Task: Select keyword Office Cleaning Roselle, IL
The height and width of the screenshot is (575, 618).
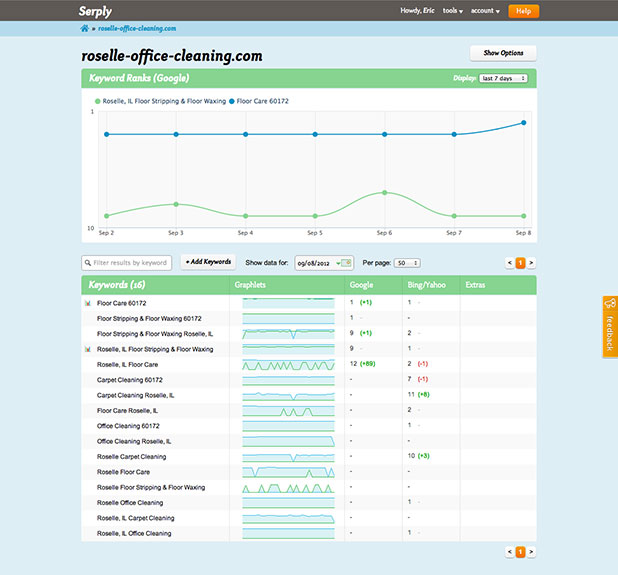Action: pos(134,441)
